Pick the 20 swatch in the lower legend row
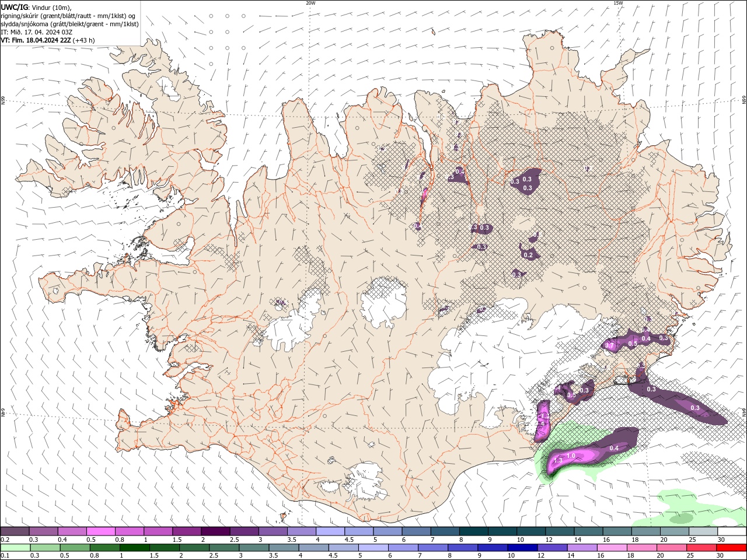Image resolution: width=747 pixels, height=560 pixels. tap(671, 548)
